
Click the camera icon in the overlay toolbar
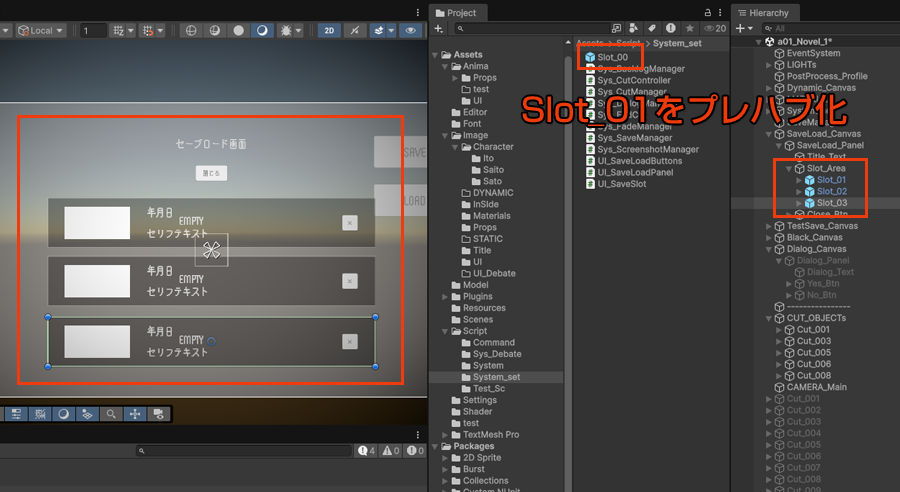(x=158, y=413)
